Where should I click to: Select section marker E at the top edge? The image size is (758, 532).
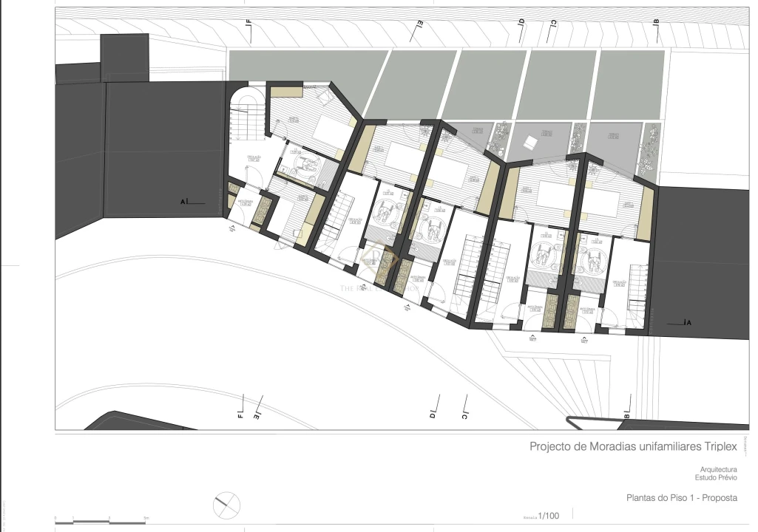point(420,25)
